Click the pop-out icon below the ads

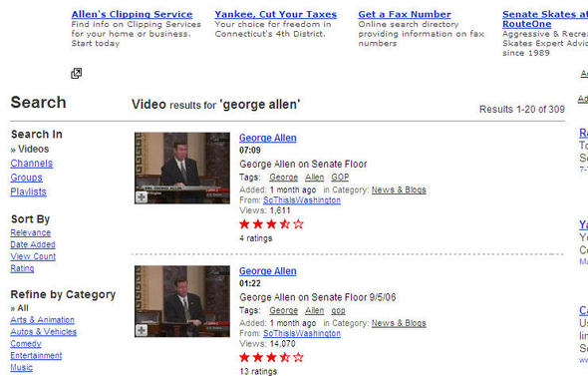[76, 73]
